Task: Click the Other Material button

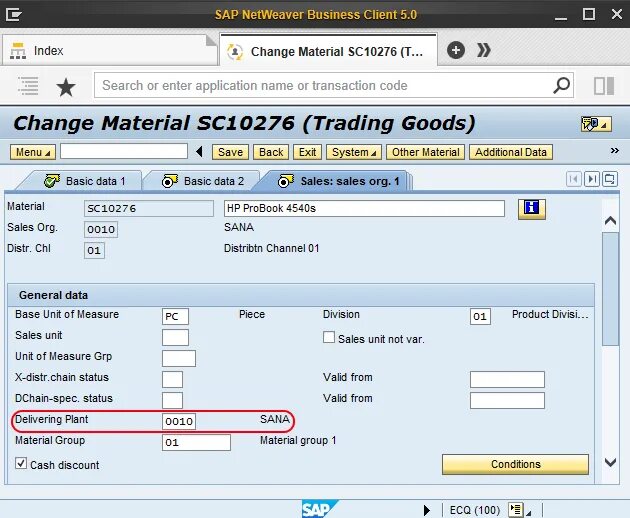Action: pos(425,152)
